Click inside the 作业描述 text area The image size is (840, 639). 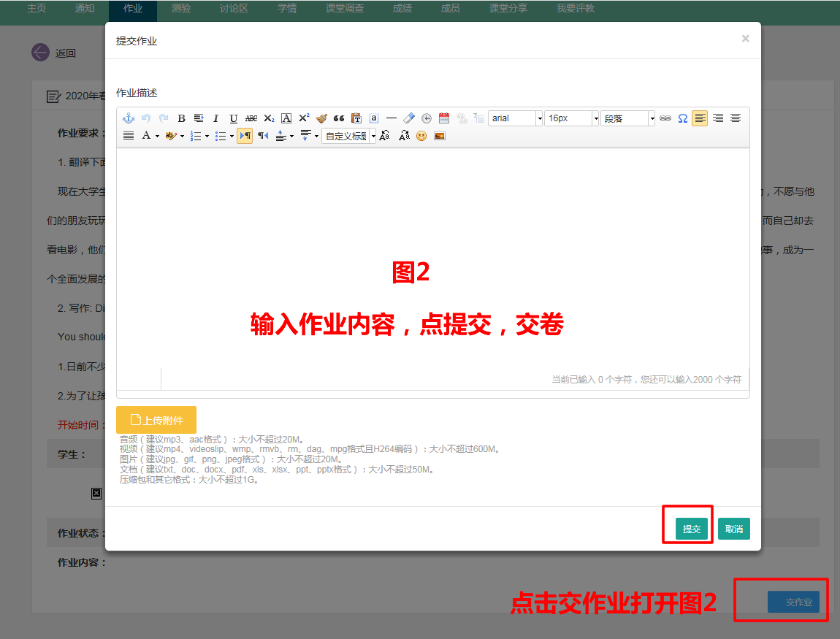(432, 256)
